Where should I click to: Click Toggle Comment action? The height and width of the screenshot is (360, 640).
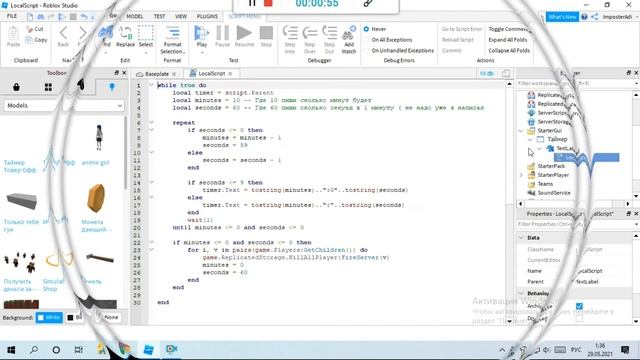tap(510, 29)
